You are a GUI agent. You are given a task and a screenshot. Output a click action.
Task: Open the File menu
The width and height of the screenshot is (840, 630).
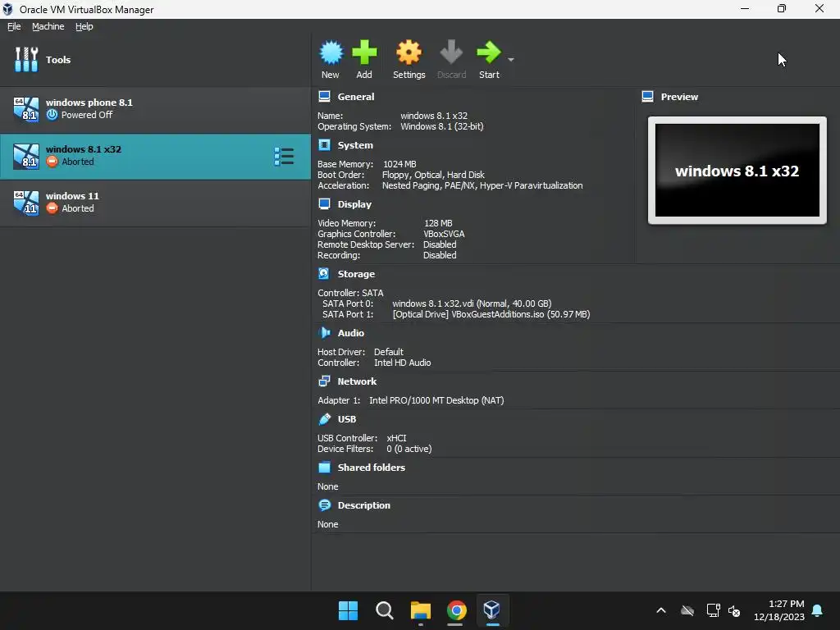point(14,26)
